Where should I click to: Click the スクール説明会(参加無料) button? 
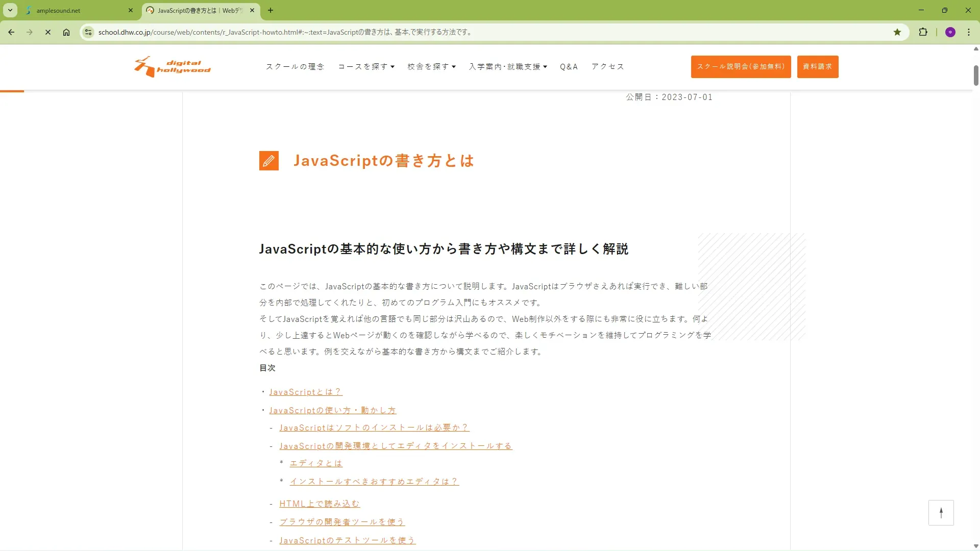click(741, 67)
